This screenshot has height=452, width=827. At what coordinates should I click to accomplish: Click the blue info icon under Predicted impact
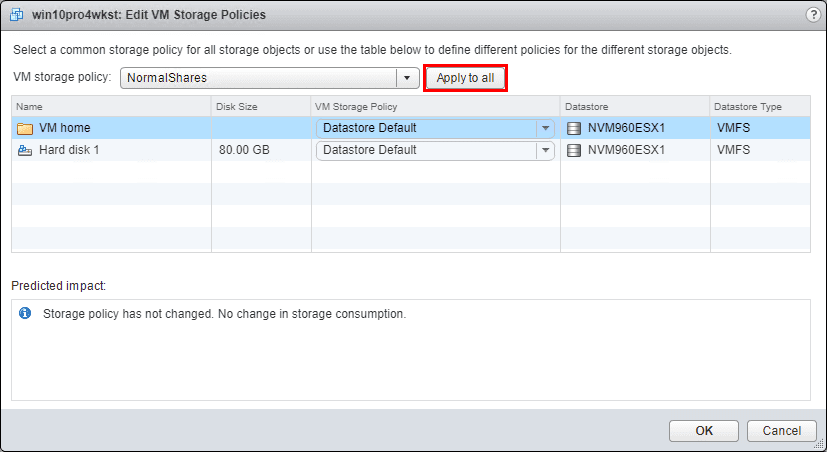click(x=26, y=313)
